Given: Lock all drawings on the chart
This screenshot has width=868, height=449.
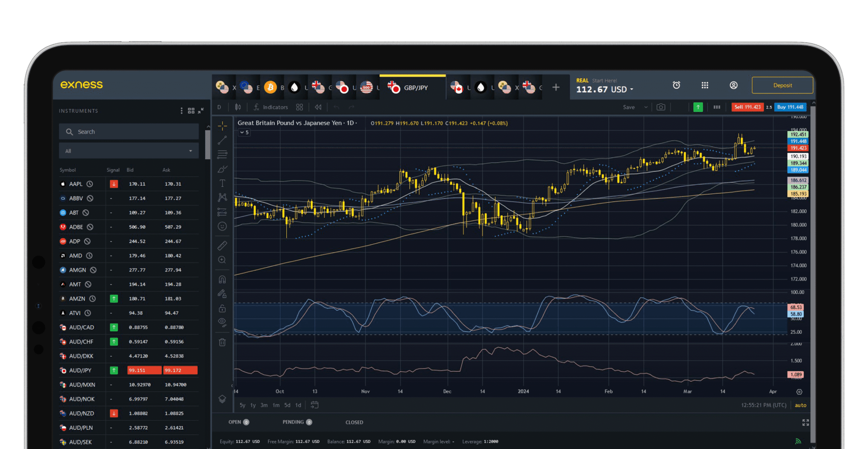Looking at the screenshot, I should pyautogui.click(x=222, y=309).
